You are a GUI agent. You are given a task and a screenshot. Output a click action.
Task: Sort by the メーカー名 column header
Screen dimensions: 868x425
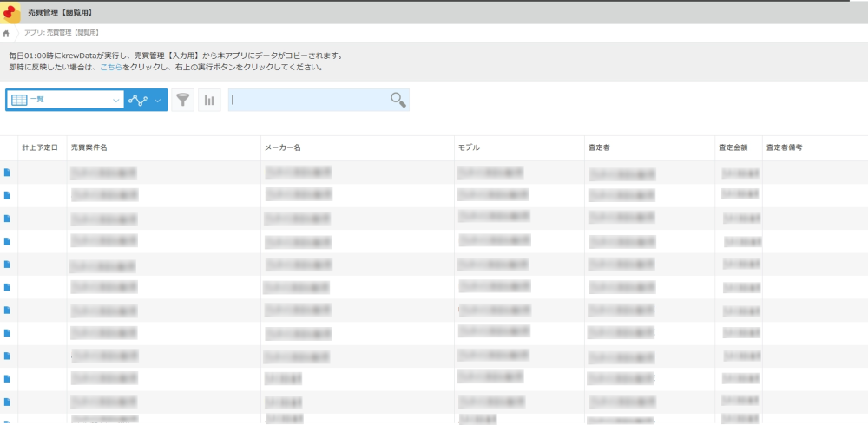coord(283,147)
